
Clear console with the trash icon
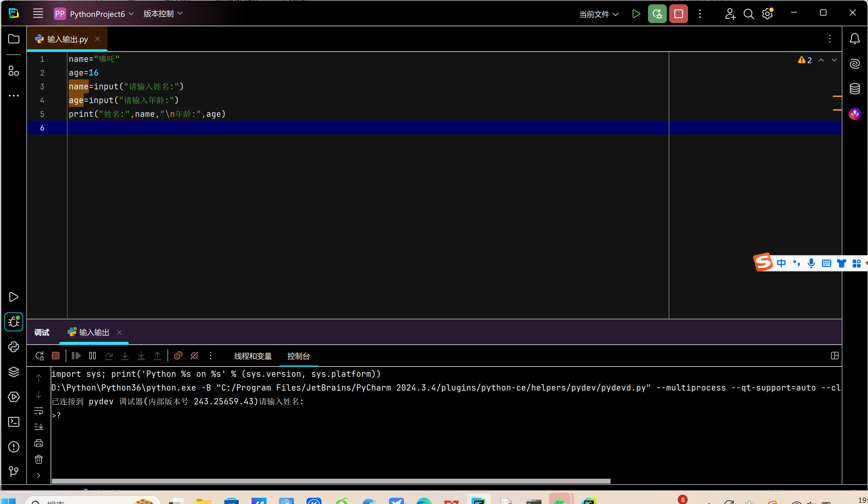pos(38,459)
